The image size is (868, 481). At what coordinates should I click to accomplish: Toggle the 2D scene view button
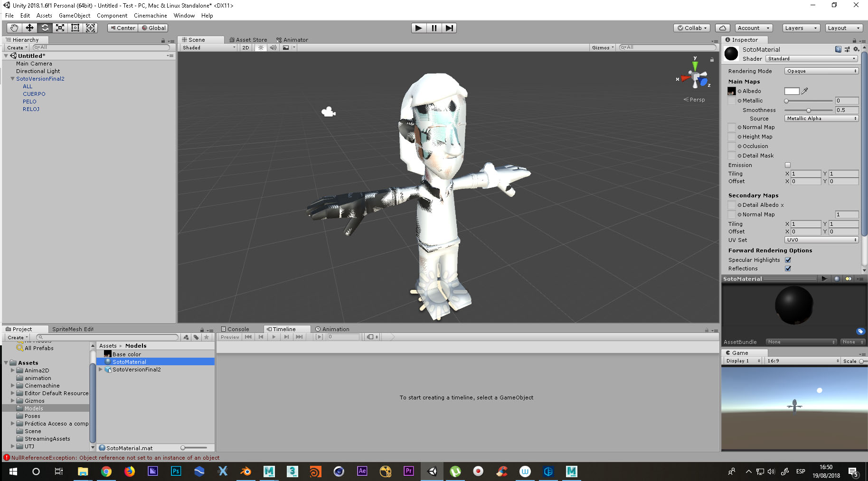(x=245, y=47)
